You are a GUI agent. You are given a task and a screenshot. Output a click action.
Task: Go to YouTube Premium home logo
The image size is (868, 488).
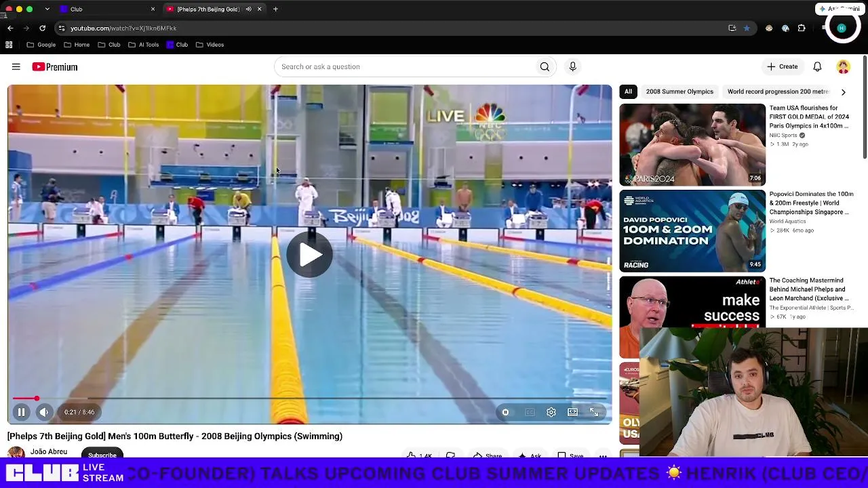point(55,66)
